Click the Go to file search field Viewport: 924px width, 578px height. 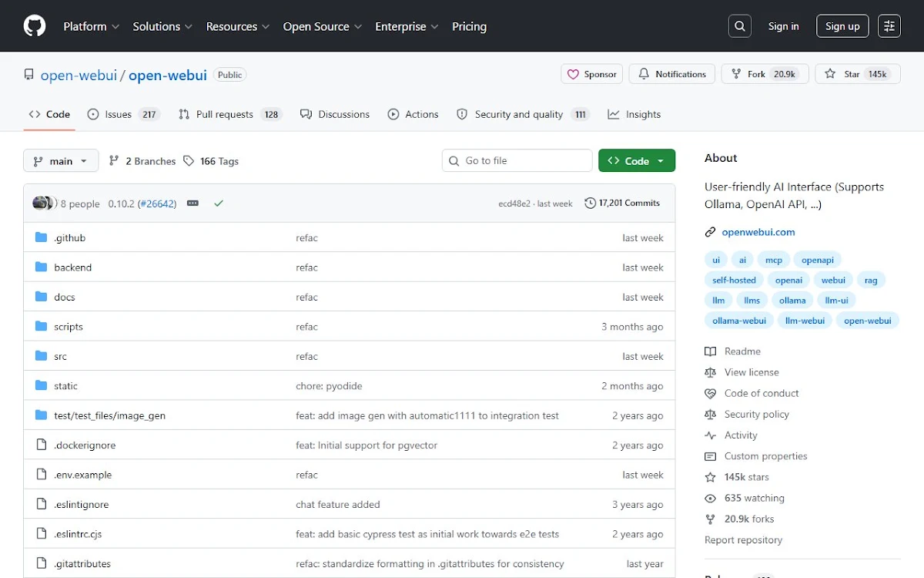point(517,161)
